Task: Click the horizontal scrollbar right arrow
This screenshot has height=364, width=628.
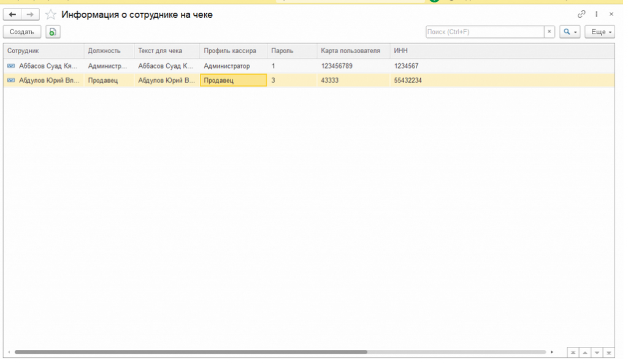Action: [x=552, y=352]
